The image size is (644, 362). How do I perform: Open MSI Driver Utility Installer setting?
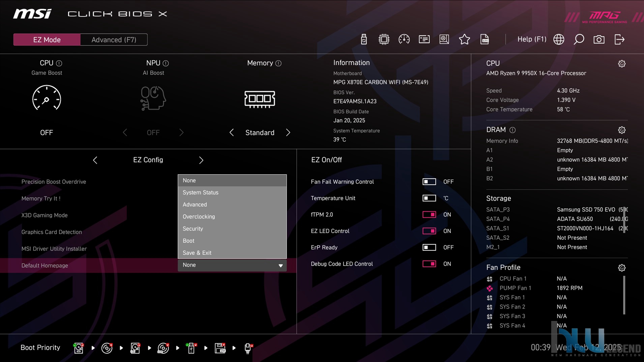pos(54,249)
